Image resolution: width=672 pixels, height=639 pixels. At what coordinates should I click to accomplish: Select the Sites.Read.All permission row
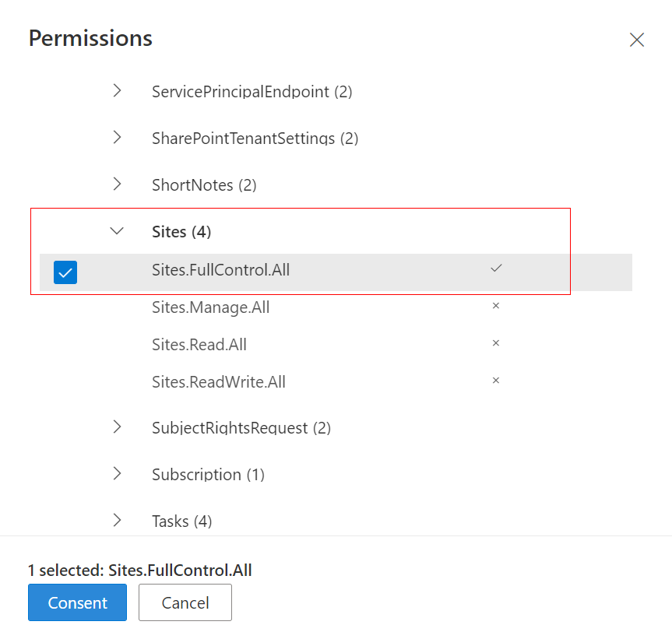coord(336,345)
